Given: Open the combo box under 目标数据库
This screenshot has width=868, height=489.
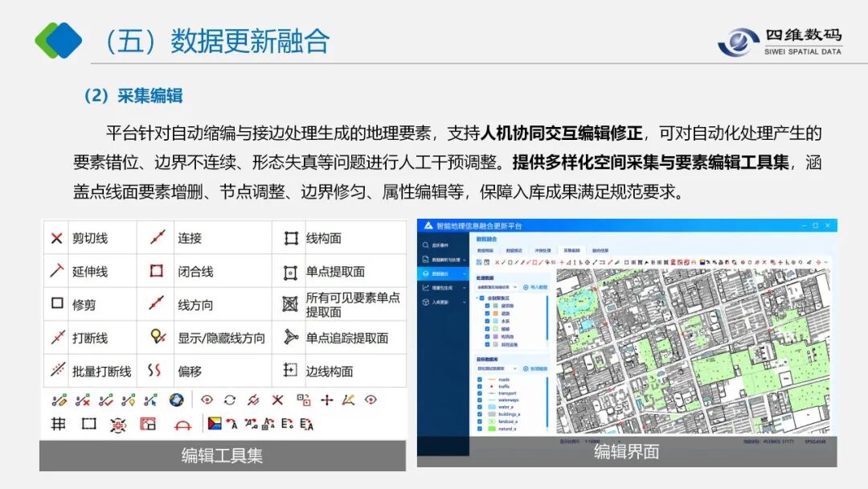Looking at the screenshot, I should [497, 368].
